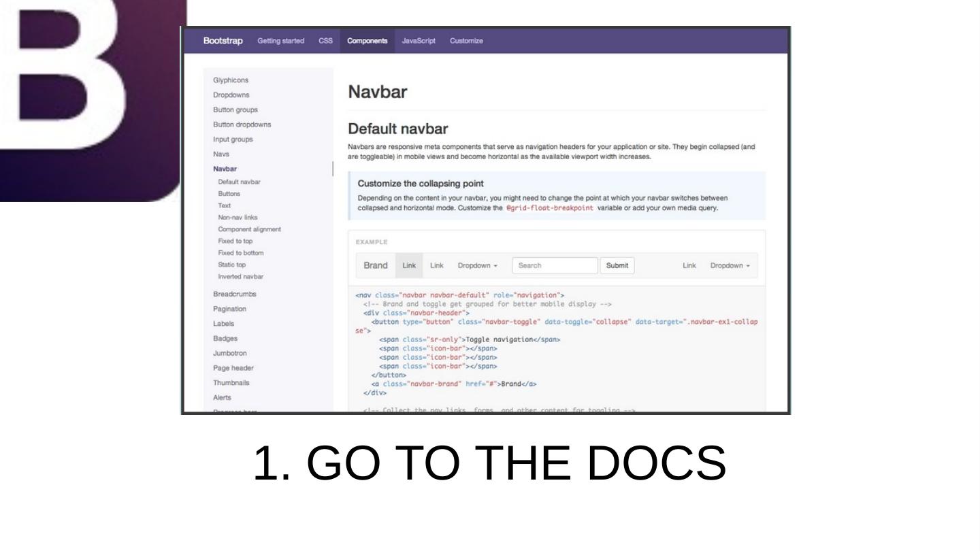Jump to Alerts in the sidebar

(223, 397)
